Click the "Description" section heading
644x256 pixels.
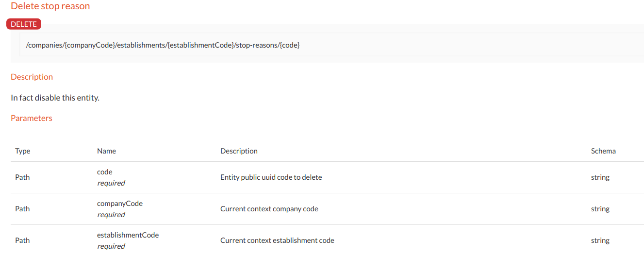point(32,77)
